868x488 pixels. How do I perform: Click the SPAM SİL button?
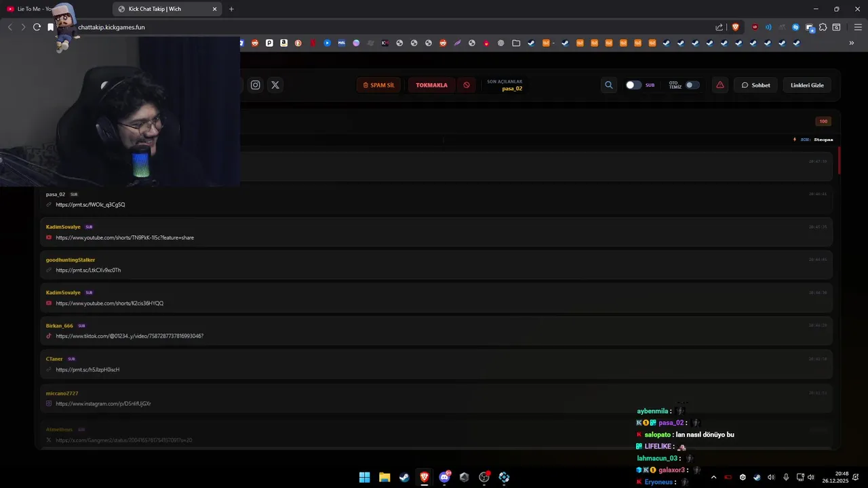point(378,85)
